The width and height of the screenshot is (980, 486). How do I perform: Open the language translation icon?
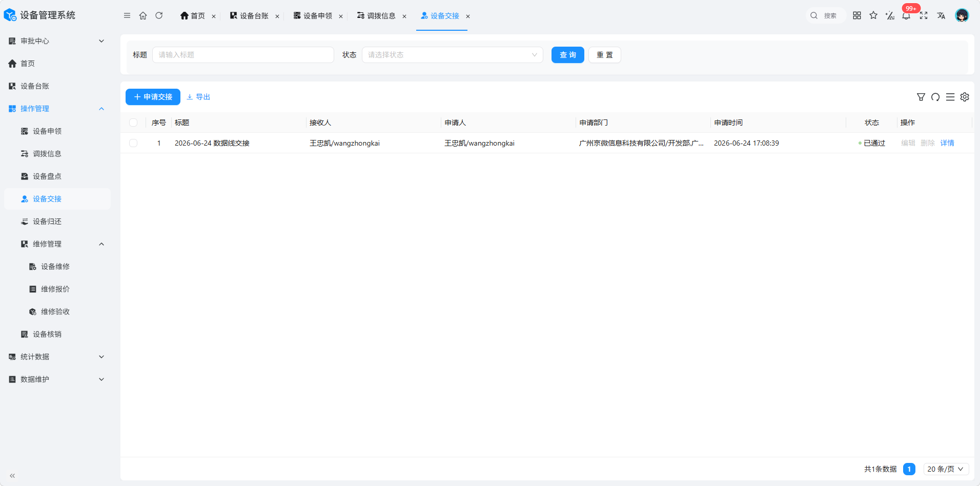click(941, 15)
